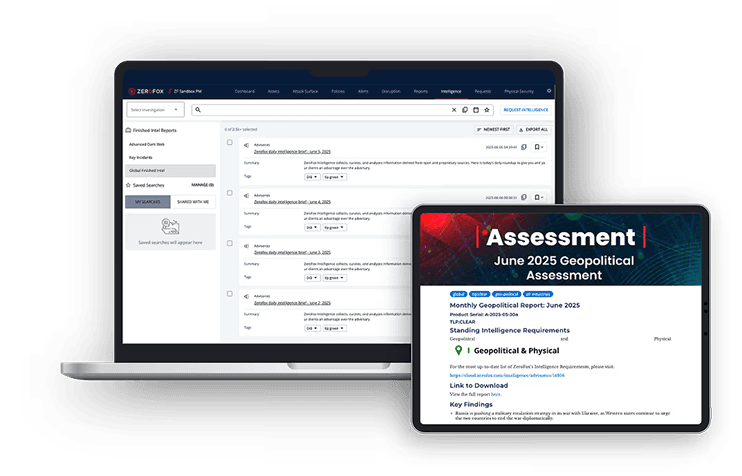Click the location icon in the top navigation

pos(549,91)
